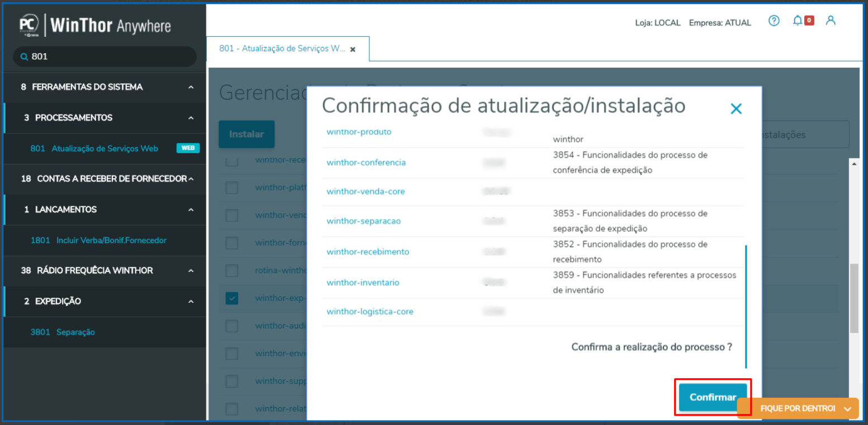
Task: Open routine 1801 Incluir Verba/Bonif.Fornecedor
Action: tap(105, 240)
